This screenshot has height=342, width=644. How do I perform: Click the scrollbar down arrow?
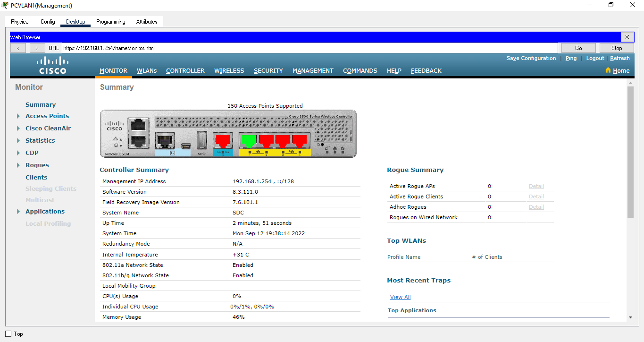tap(630, 317)
